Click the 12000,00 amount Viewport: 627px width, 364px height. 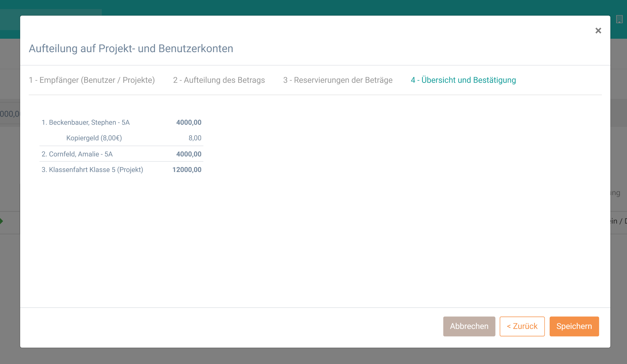point(187,170)
